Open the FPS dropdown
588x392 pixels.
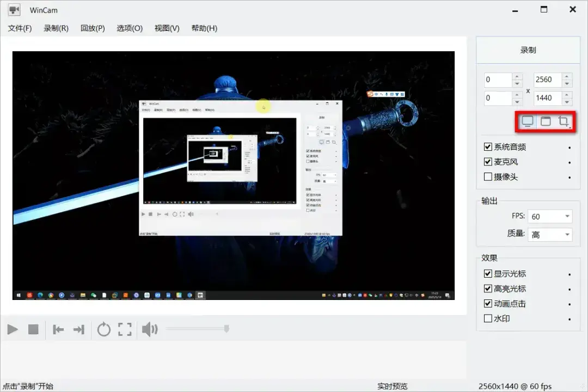[550, 216]
